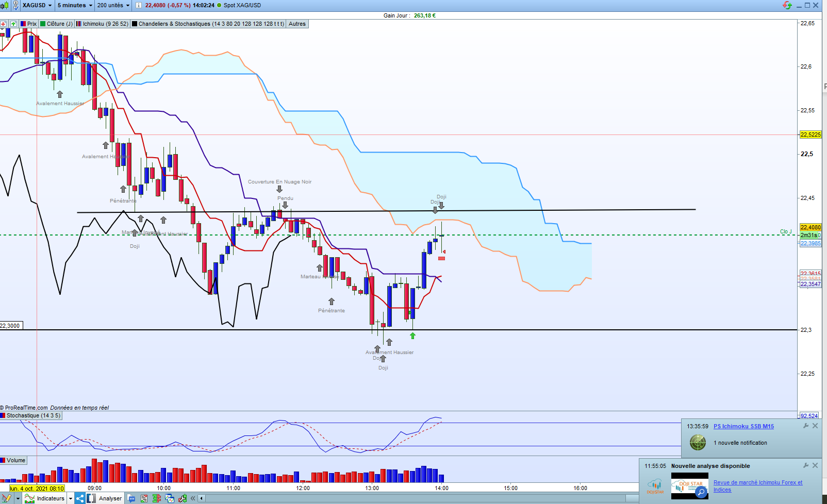Click the green-red order book icon
The image size is (827, 504).
coord(157,498)
